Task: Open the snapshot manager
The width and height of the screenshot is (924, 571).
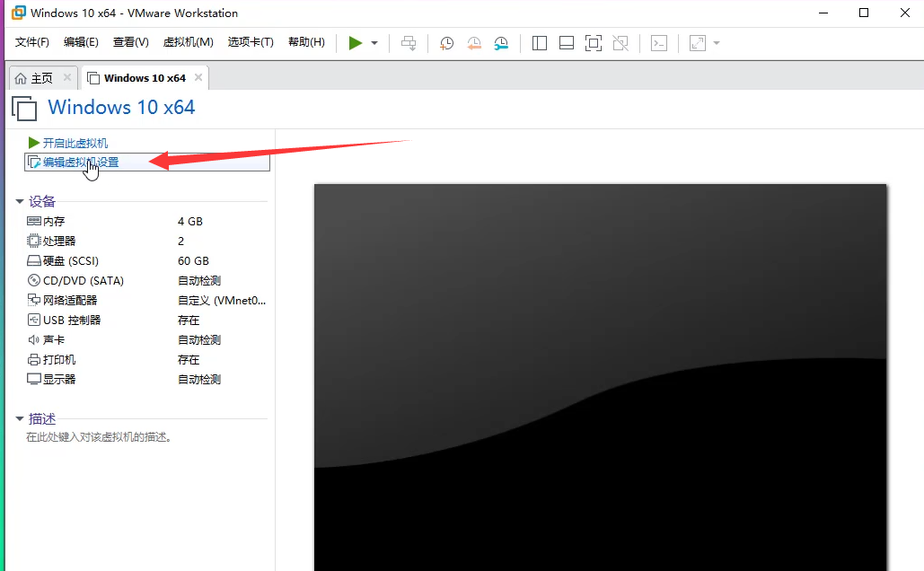Action: pyautogui.click(x=500, y=42)
